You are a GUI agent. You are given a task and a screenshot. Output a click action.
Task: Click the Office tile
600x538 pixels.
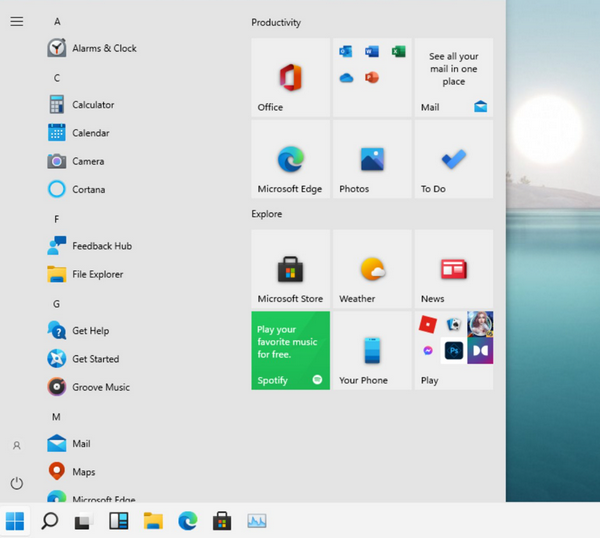coord(290,77)
